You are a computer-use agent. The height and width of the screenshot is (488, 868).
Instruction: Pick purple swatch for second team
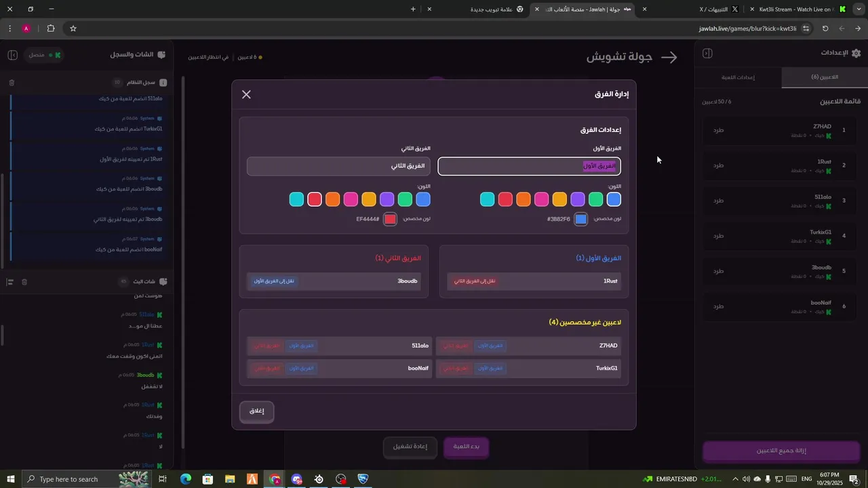click(x=387, y=199)
